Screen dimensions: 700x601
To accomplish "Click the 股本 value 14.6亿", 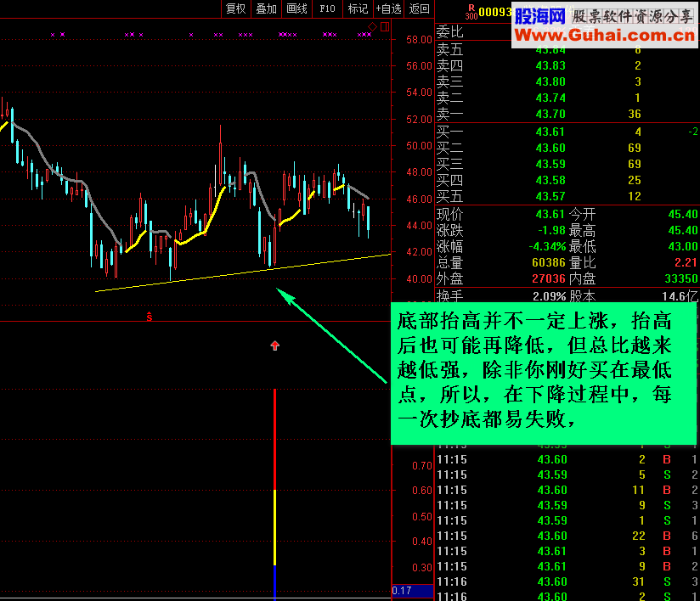I will [x=680, y=295].
